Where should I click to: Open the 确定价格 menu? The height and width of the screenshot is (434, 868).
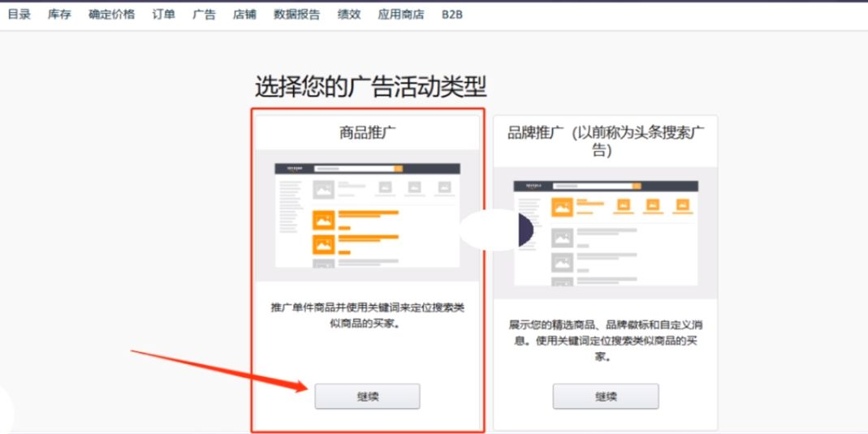click(111, 15)
